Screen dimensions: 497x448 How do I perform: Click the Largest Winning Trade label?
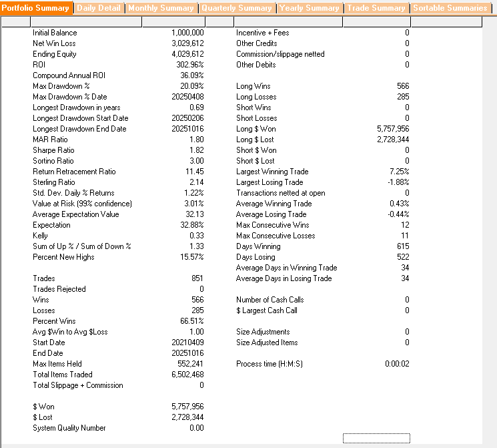[x=272, y=172]
